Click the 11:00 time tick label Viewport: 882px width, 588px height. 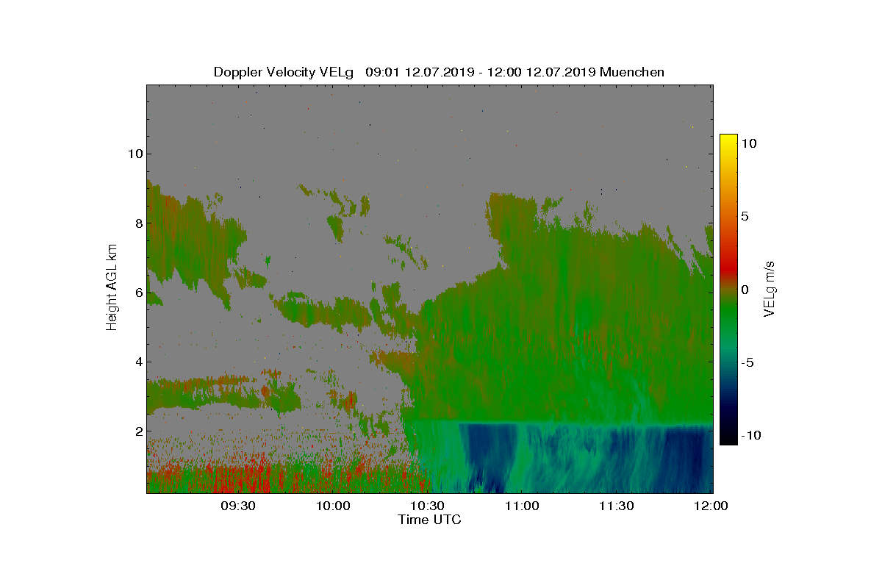pos(523,506)
